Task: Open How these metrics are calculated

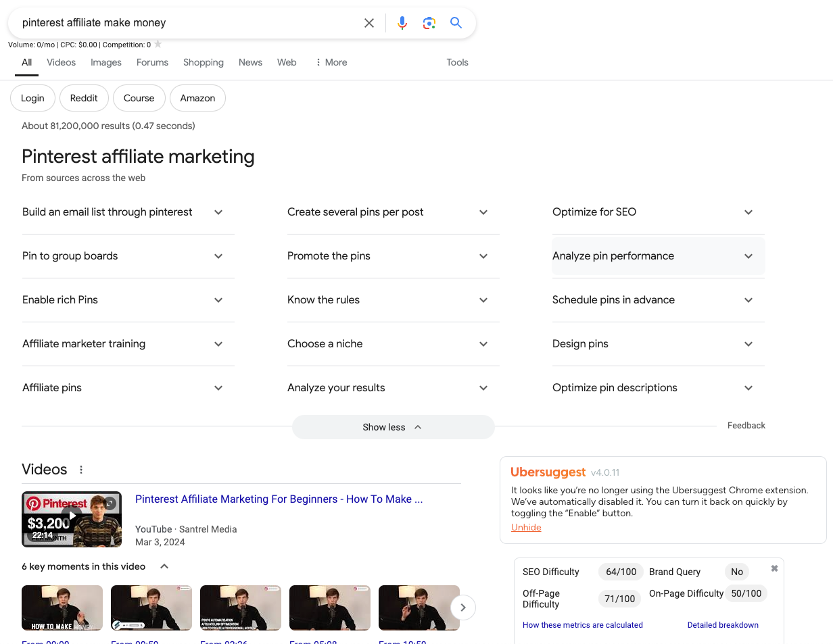Action: coord(583,625)
